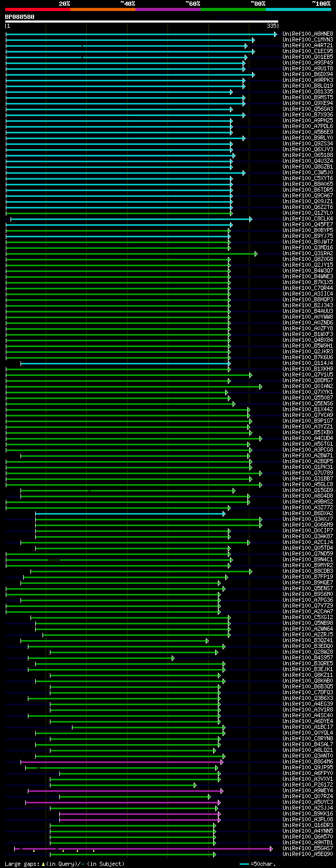The image size is (336, 868).
Task: Open the UniRef100_B7K1X5 hit
Action: coord(308,282)
